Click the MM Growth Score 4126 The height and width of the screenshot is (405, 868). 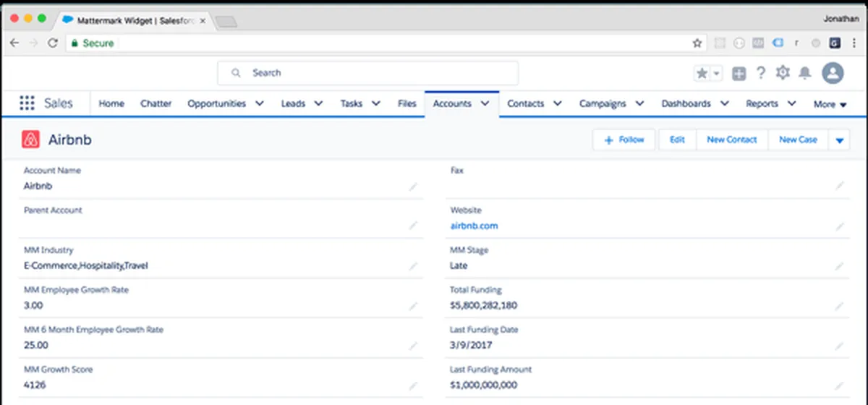[35, 385]
